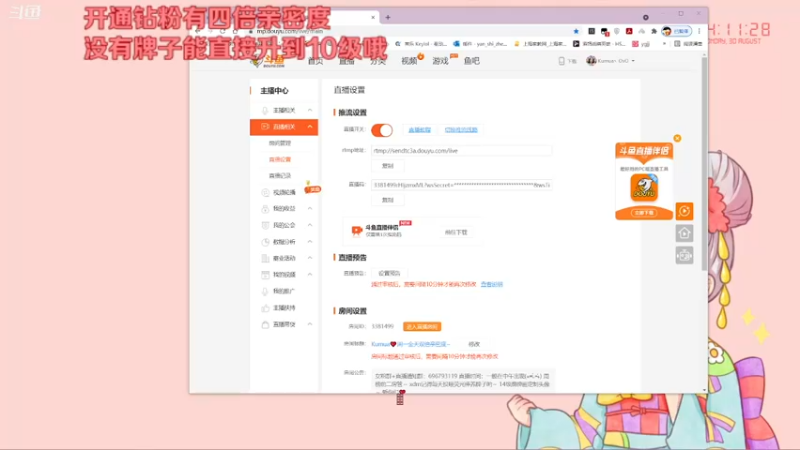The width and height of the screenshot is (800, 450).
Task: Click the orange download button in the floating ad
Action: (644, 213)
